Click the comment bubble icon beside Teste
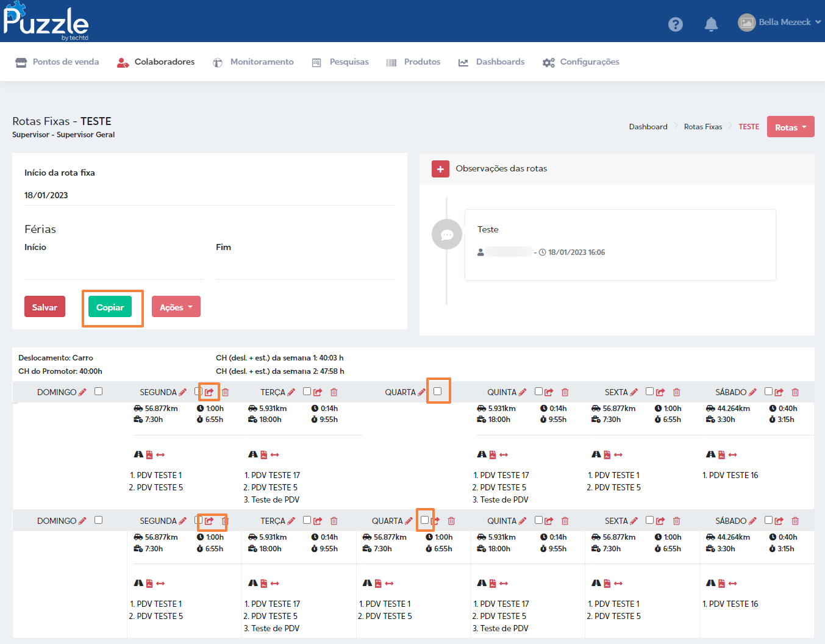This screenshot has width=825, height=644. (x=447, y=234)
